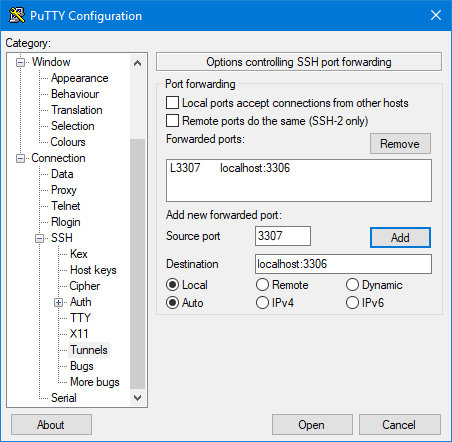452x442 pixels.
Task: Open the Serial category
Action: pyautogui.click(x=64, y=398)
